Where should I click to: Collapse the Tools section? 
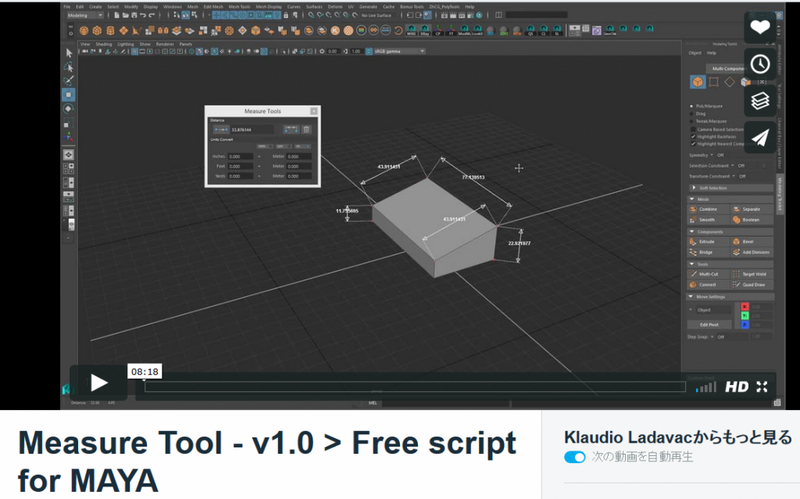tap(730, 264)
